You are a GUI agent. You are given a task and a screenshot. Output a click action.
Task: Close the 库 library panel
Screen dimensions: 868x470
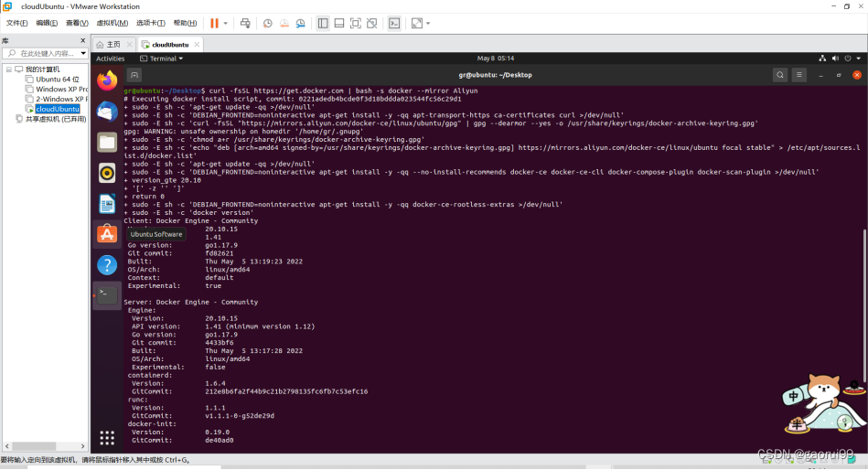(x=83, y=40)
